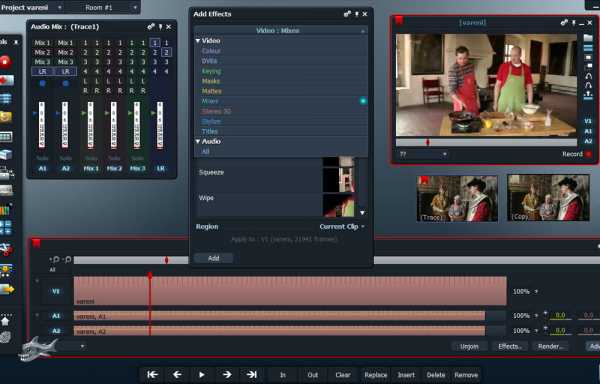Click the Effects... button on timeline
This screenshot has height=384, width=600.
510,347
